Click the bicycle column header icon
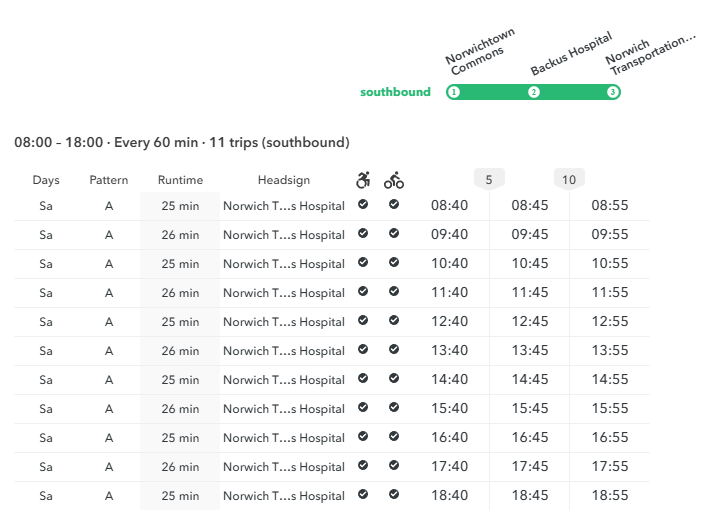The image size is (720, 530). click(x=394, y=180)
